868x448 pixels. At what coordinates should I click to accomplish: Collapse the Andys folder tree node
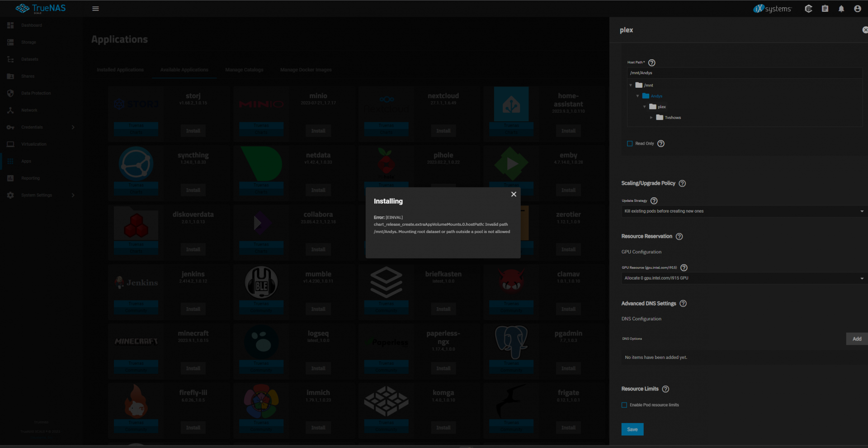(x=637, y=96)
